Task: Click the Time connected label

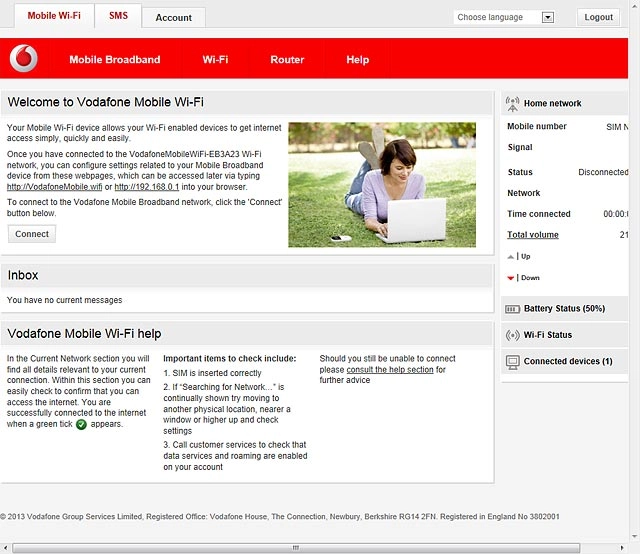Action: (x=539, y=214)
